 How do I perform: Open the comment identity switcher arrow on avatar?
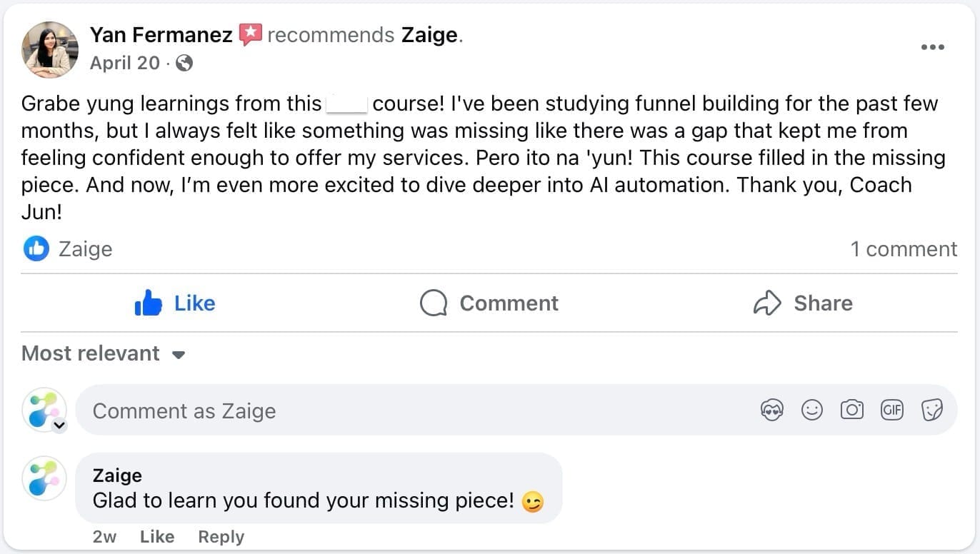coord(60,425)
